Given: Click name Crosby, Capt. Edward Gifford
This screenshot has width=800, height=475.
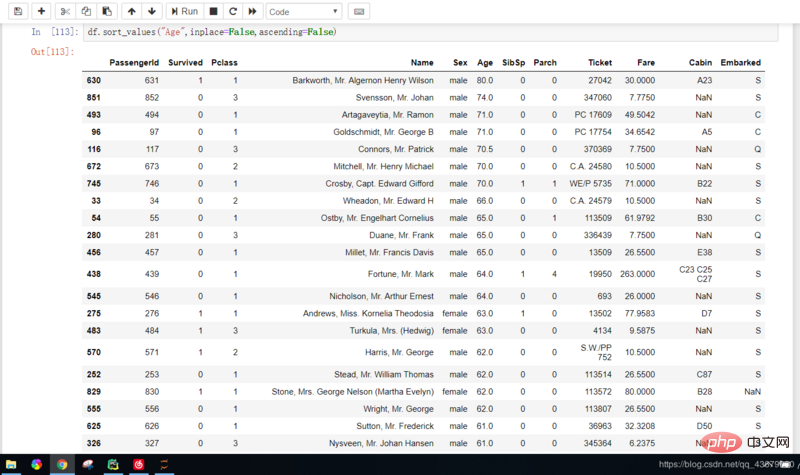Looking at the screenshot, I should point(380,183).
